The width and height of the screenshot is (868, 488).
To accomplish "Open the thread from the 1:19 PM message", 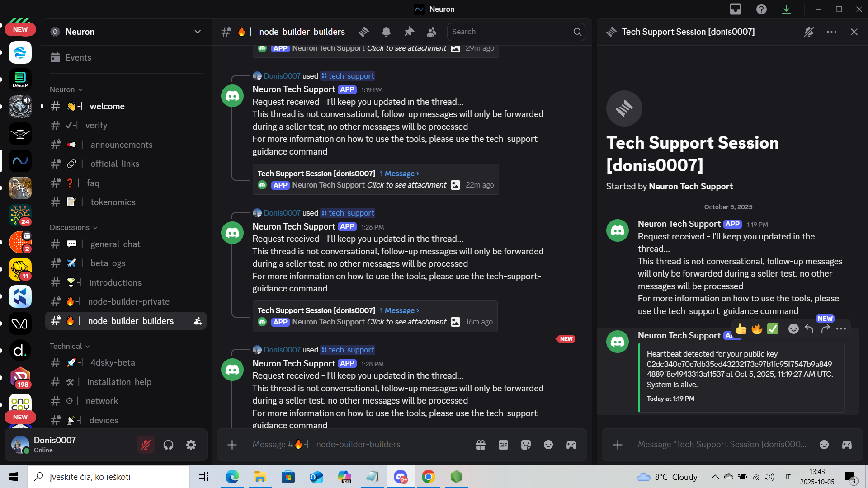I will coord(376,179).
